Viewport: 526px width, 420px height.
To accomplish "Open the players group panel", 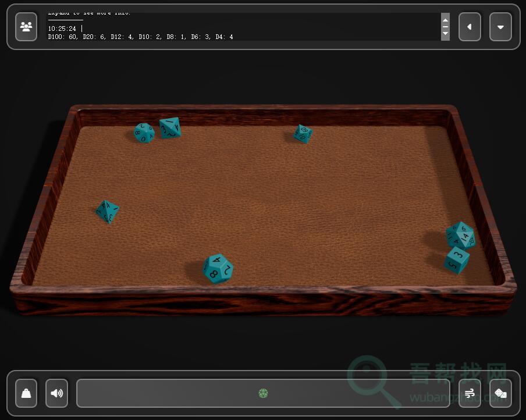I will coord(26,27).
